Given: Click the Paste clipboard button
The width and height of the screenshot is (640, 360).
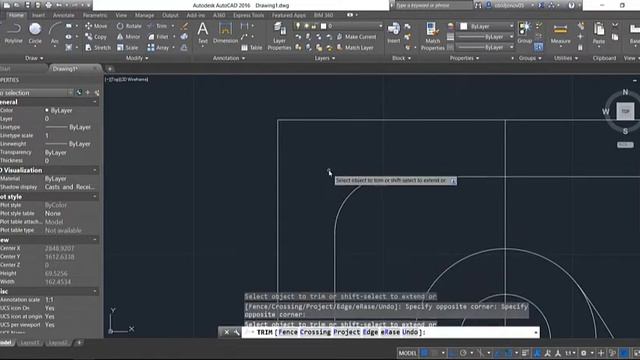Looking at the screenshot, I should (x=599, y=33).
